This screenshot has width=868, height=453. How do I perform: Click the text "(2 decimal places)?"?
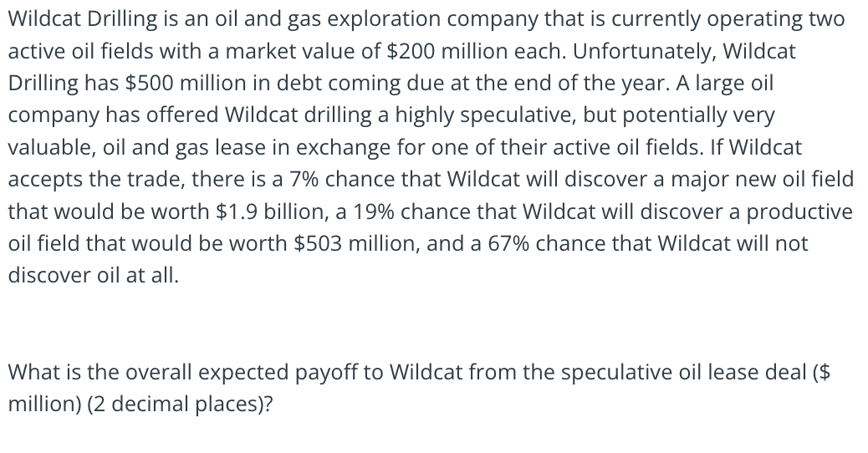point(180,405)
